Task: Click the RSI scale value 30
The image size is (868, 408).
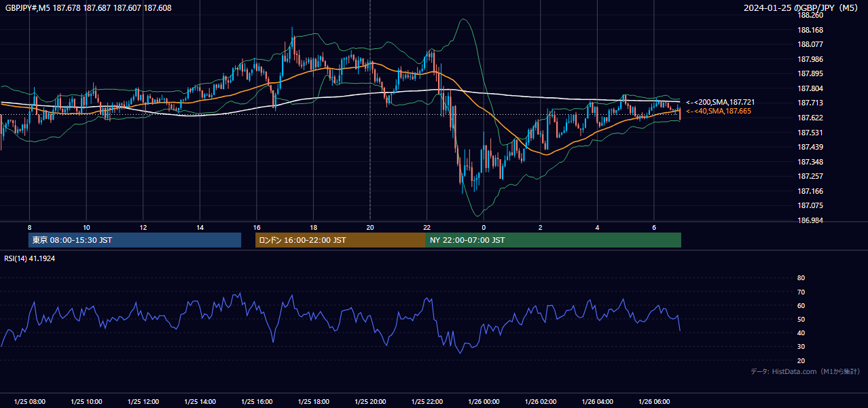Action: pyautogui.click(x=801, y=347)
